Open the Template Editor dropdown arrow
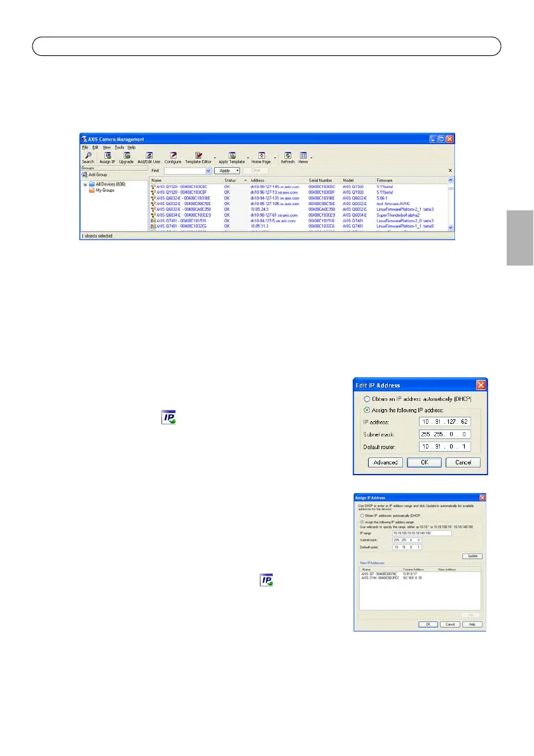Screen dimensions: 534x756 pos(215,158)
